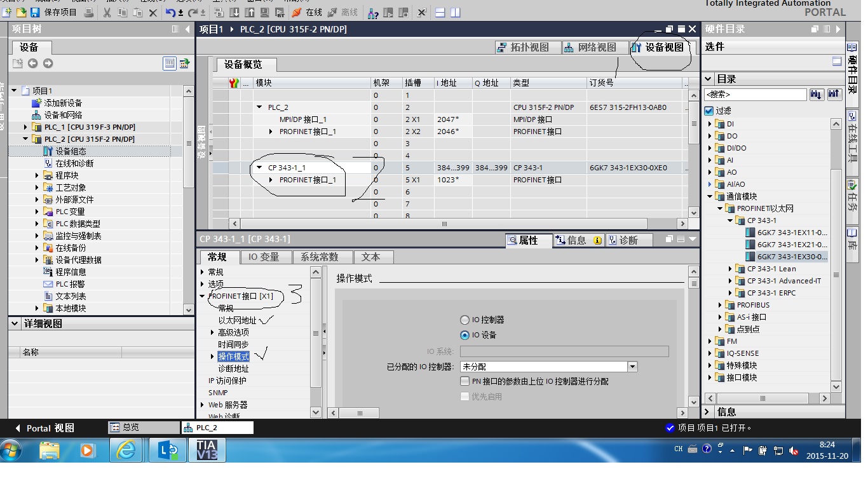Expand the 详细视图 panel
The image size is (868, 488).
[x=15, y=323]
